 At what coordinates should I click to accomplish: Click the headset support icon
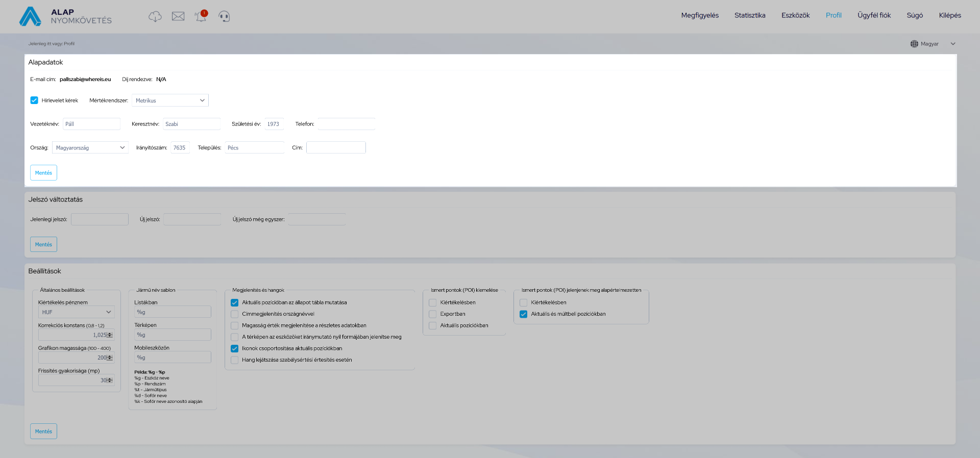click(224, 16)
